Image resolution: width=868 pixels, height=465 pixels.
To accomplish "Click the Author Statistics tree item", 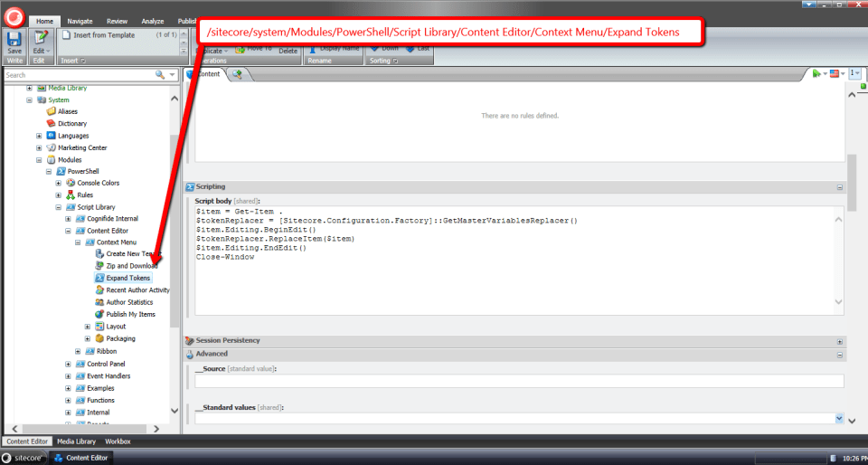I will 129,302.
